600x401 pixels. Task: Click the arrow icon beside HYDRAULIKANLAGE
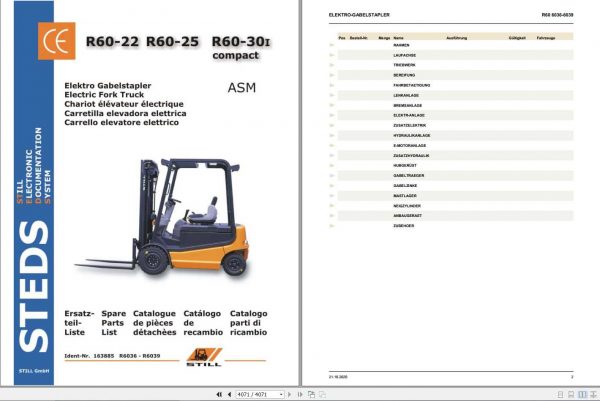(x=332, y=135)
